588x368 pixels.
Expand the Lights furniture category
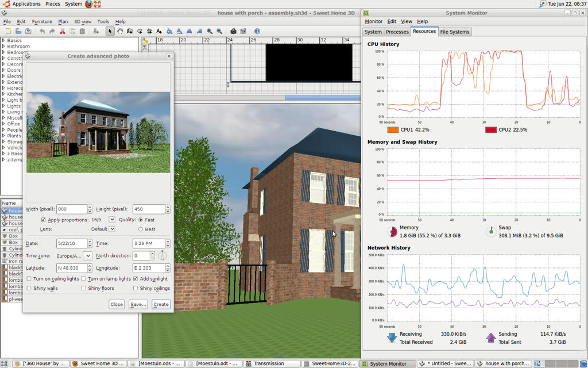(x=3, y=106)
